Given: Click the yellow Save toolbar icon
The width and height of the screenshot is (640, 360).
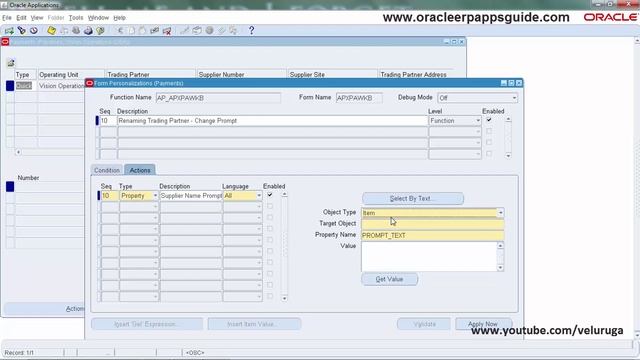Looking at the screenshot, I should [51, 31].
